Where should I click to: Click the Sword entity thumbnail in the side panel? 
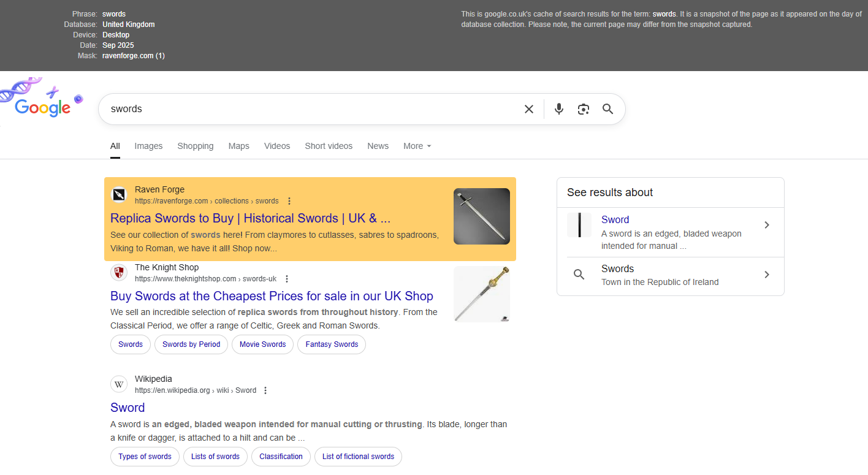tap(579, 225)
